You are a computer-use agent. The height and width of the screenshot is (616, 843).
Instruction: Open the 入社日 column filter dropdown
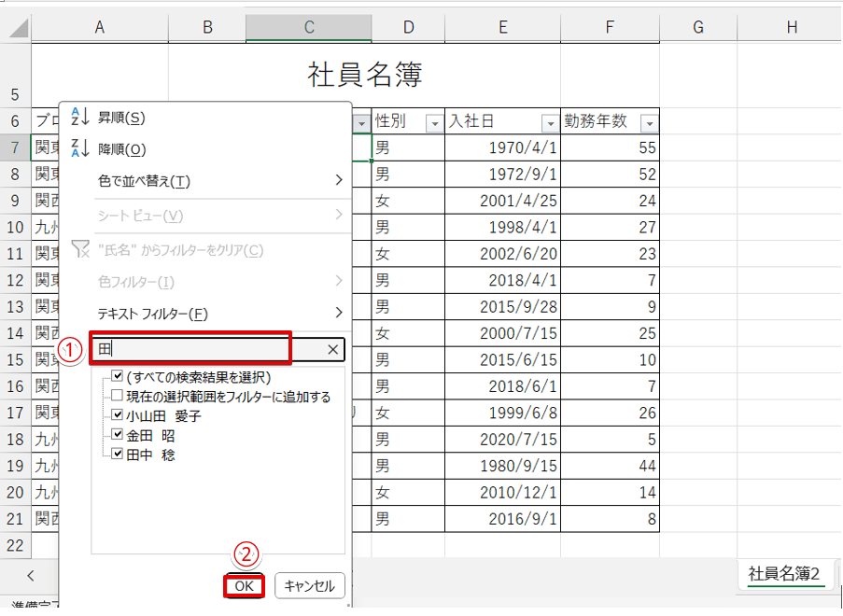click(549, 123)
